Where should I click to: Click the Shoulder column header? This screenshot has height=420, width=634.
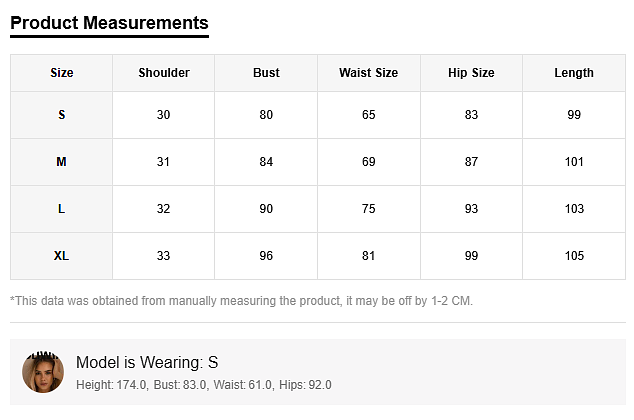tap(164, 73)
